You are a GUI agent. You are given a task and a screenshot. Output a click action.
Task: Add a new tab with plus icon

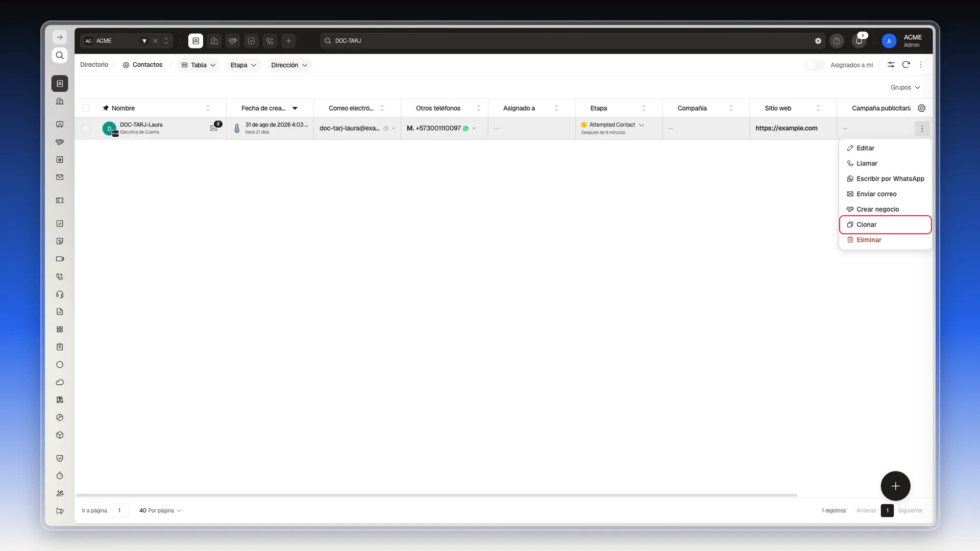coord(288,41)
